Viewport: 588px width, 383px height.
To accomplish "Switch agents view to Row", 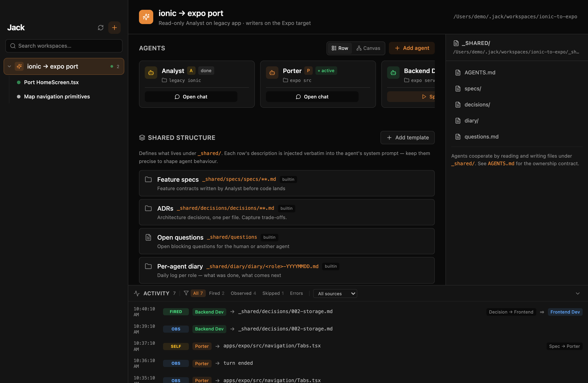I will coord(340,48).
